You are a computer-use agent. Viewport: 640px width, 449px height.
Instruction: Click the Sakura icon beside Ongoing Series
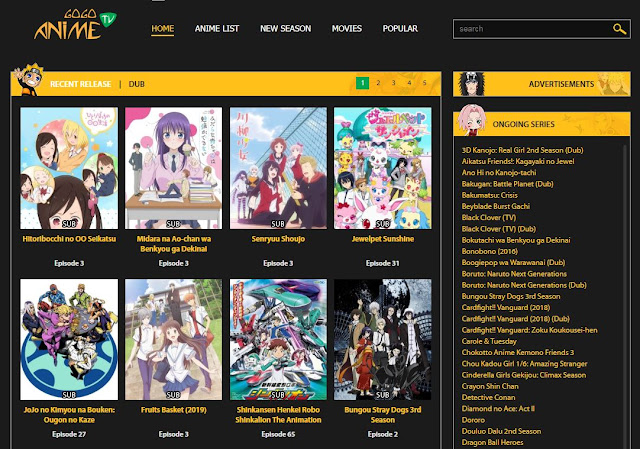click(x=471, y=120)
